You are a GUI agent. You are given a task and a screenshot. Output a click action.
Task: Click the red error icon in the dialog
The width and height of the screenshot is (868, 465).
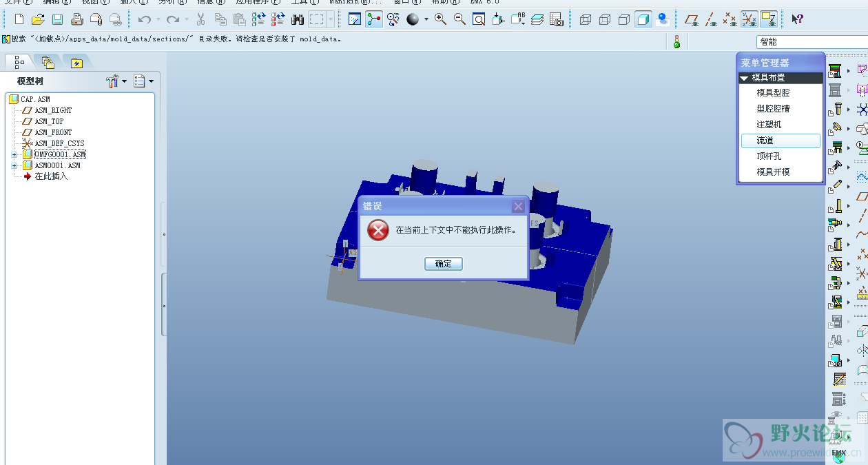(x=378, y=229)
